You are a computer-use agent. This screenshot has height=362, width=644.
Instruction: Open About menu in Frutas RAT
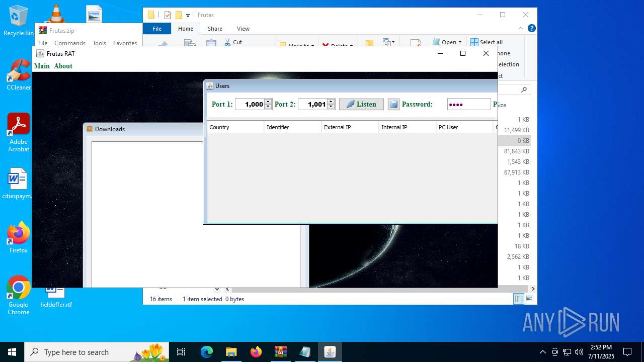tap(63, 66)
